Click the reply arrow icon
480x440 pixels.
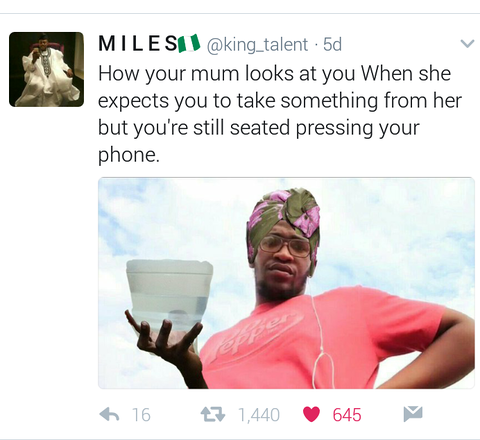[x=110, y=414]
